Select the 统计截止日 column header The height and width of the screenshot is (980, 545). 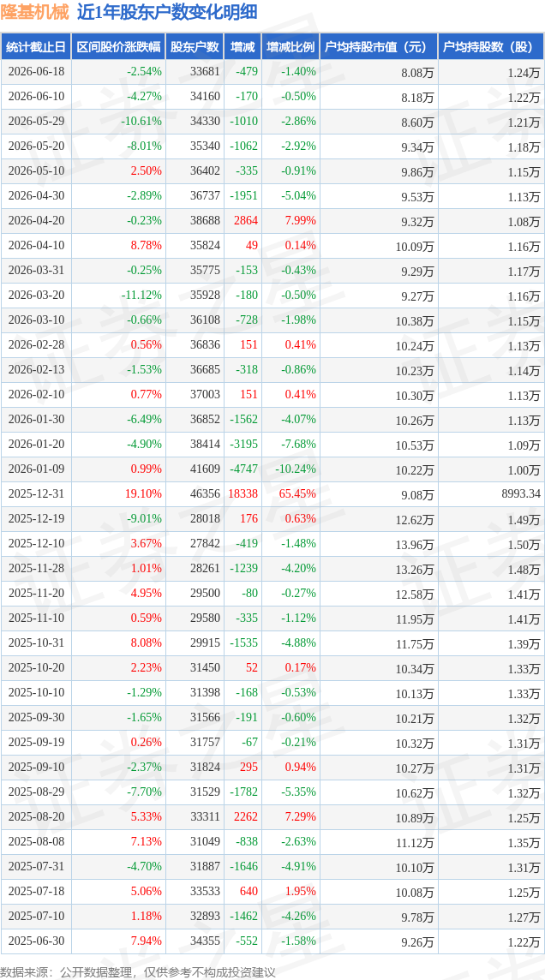coord(36,47)
